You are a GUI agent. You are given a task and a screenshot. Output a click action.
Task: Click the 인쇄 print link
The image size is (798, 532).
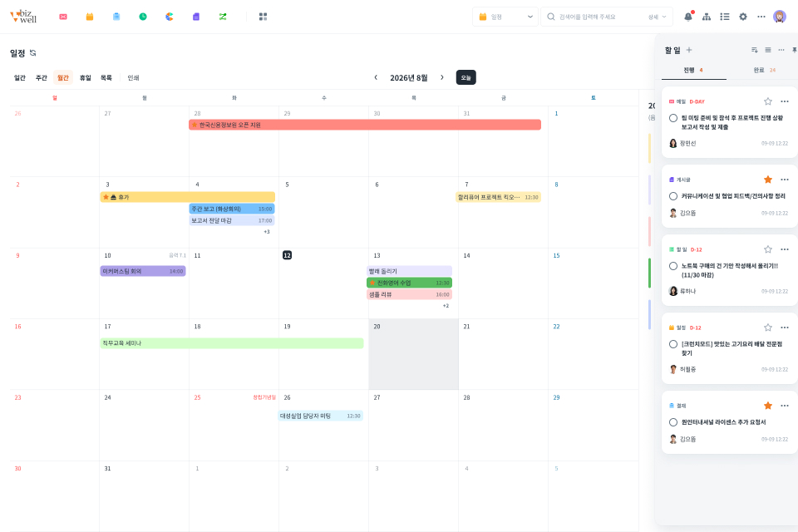point(133,77)
